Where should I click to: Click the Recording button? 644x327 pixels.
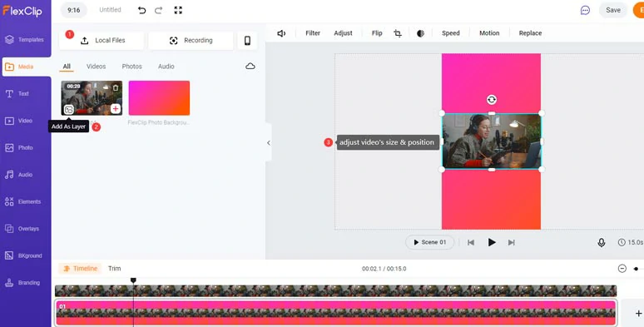click(191, 40)
